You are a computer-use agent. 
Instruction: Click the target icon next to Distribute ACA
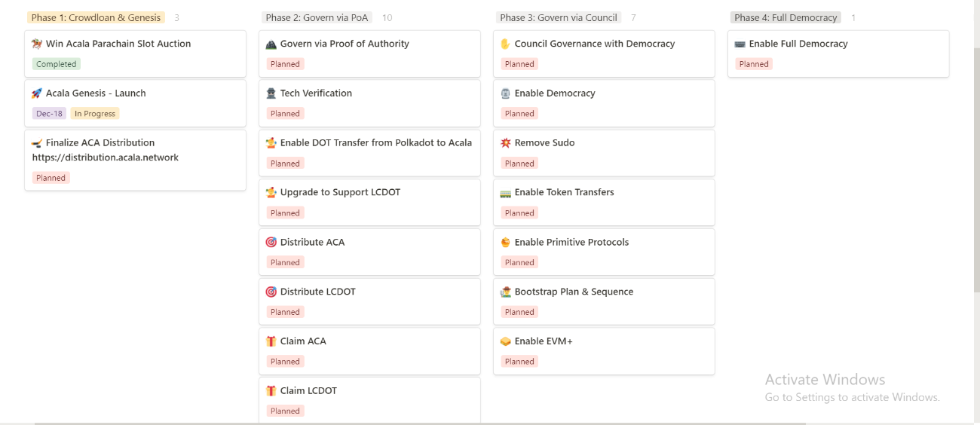[271, 242]
